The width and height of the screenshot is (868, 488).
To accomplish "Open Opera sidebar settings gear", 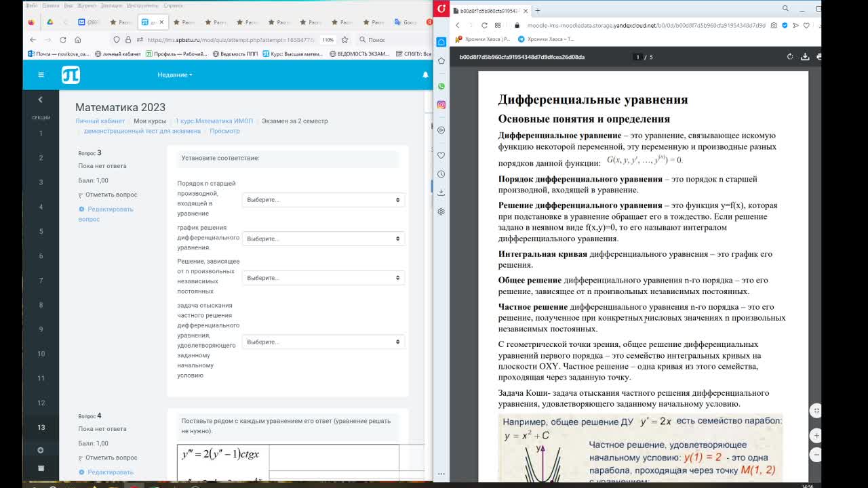I will 441,211.
